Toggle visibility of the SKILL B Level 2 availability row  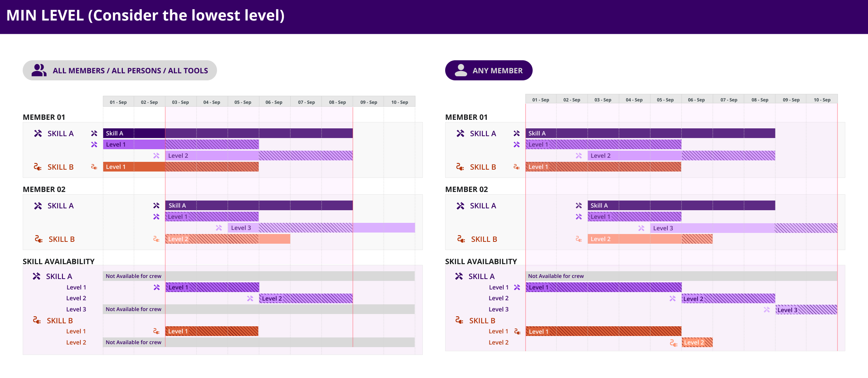76,342
